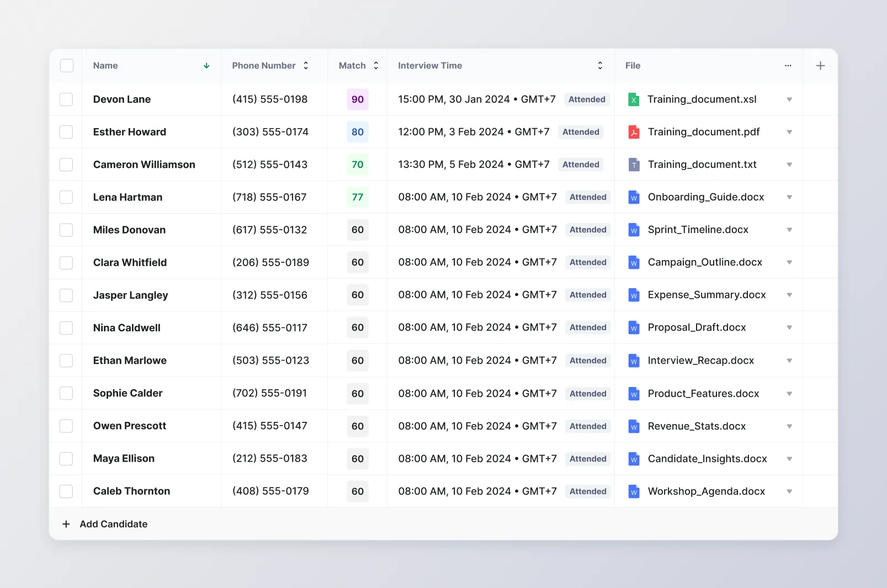
Task: Click the Word icon beside Onboarding_Guide.docx
Action: coord(634,198)
